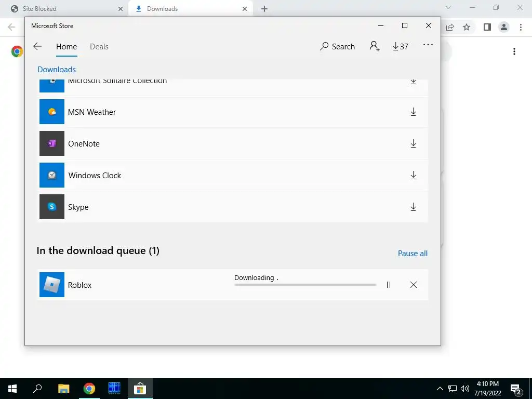Open the Action Center notifications
This screenshot has width=532, height=399.
pos(516,389)
